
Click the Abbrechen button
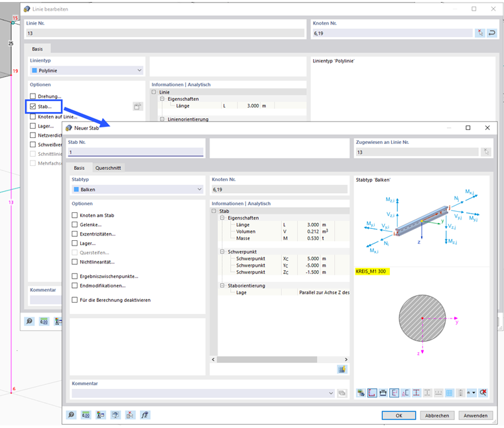point(437,415)
